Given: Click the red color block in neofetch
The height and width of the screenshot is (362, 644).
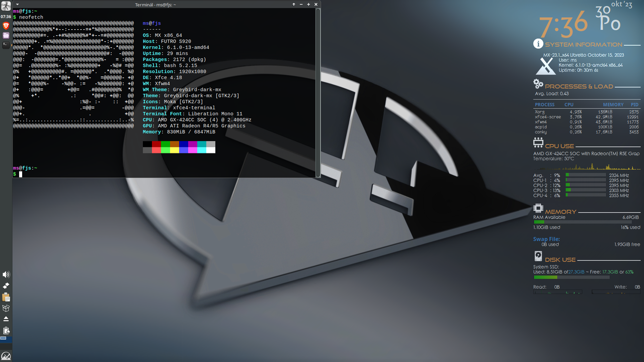Looking at the screenshot, I should pos(156,144).
